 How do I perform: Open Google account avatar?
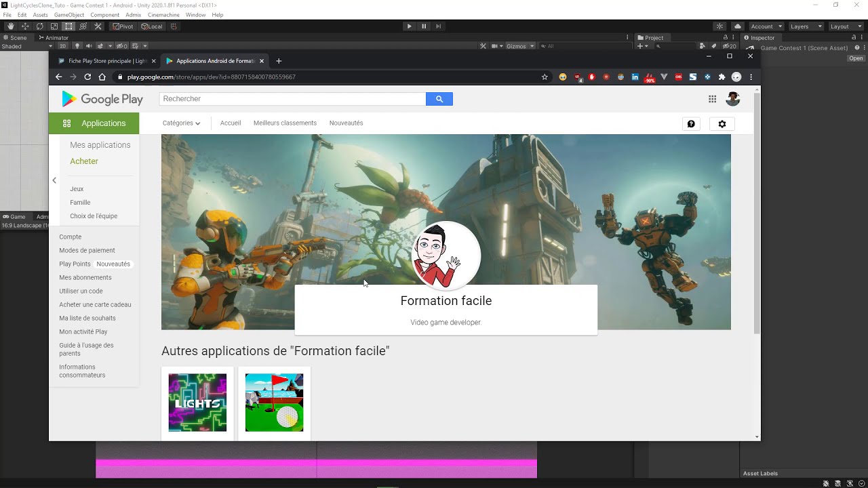(732, 99)
